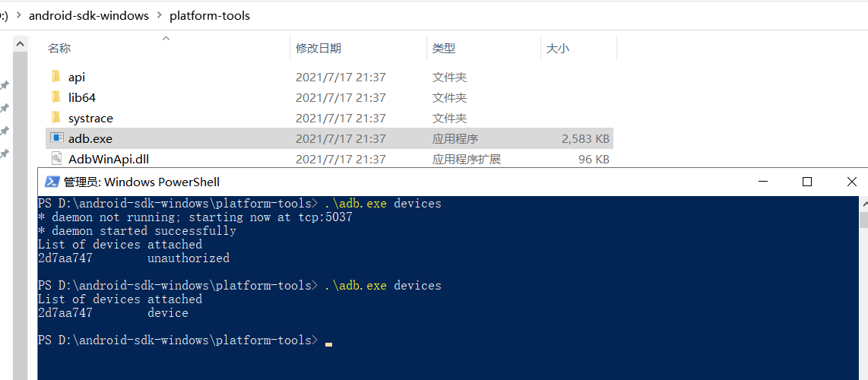This screenshot has height=380, width=868.
Task: Select the lib64 folder icon
Action: [x=56, y=97]
